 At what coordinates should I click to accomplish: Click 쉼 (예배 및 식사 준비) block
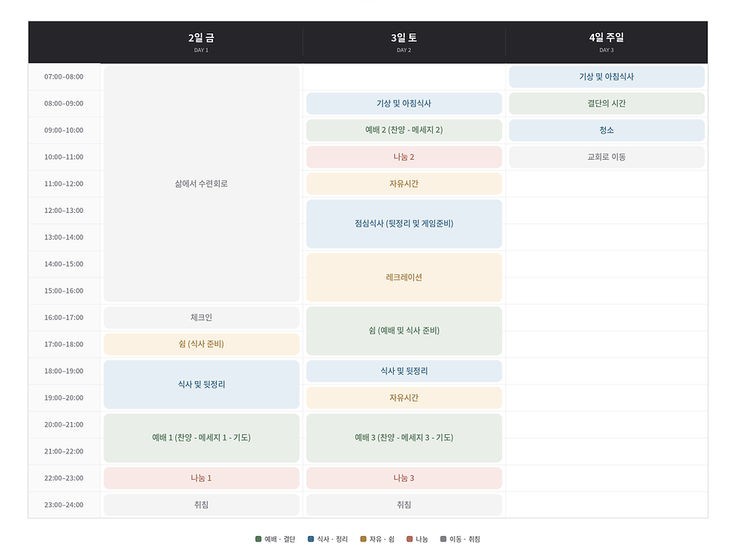pos(404,331)
